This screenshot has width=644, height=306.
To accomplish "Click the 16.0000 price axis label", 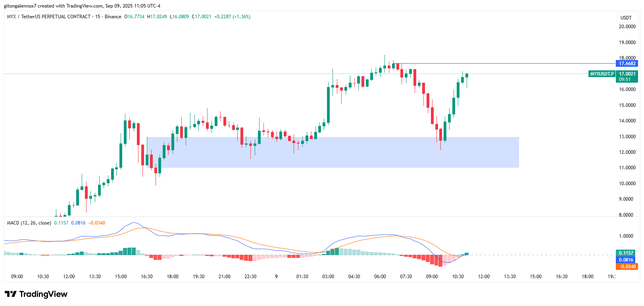I will tap(627, 89).
